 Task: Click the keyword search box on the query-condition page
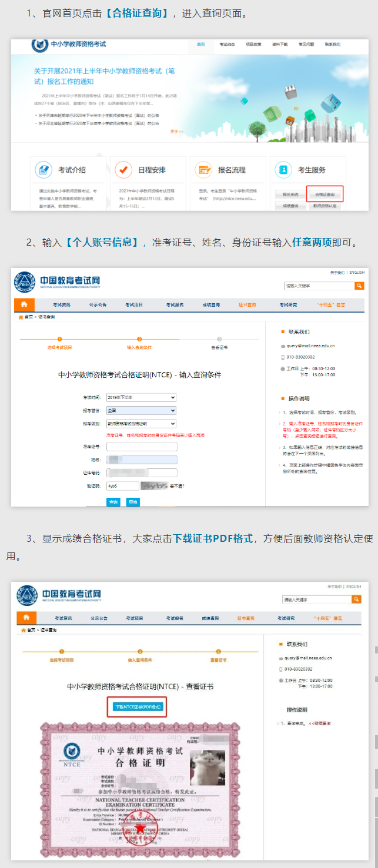319,286
